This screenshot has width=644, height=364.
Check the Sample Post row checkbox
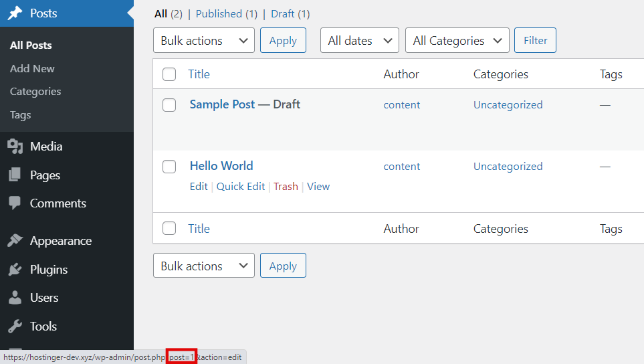pyautogui.click(x=169, y=105)
